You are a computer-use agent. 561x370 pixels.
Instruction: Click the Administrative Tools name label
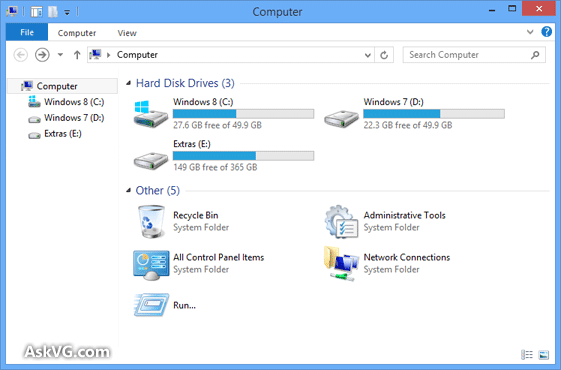(405, 215)
